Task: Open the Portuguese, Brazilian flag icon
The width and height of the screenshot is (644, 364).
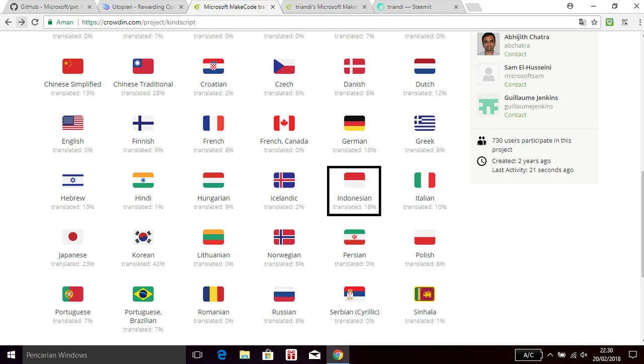Action: pos(143,294)
